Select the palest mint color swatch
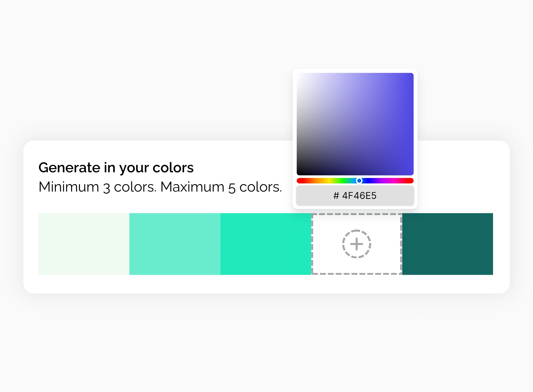 tap(84, 244)
